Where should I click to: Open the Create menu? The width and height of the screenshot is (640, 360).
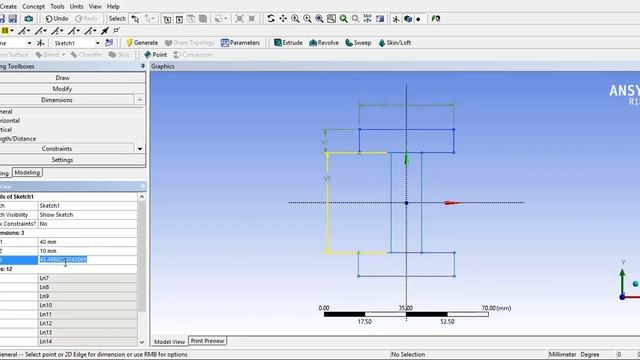[x=8, y=7]
